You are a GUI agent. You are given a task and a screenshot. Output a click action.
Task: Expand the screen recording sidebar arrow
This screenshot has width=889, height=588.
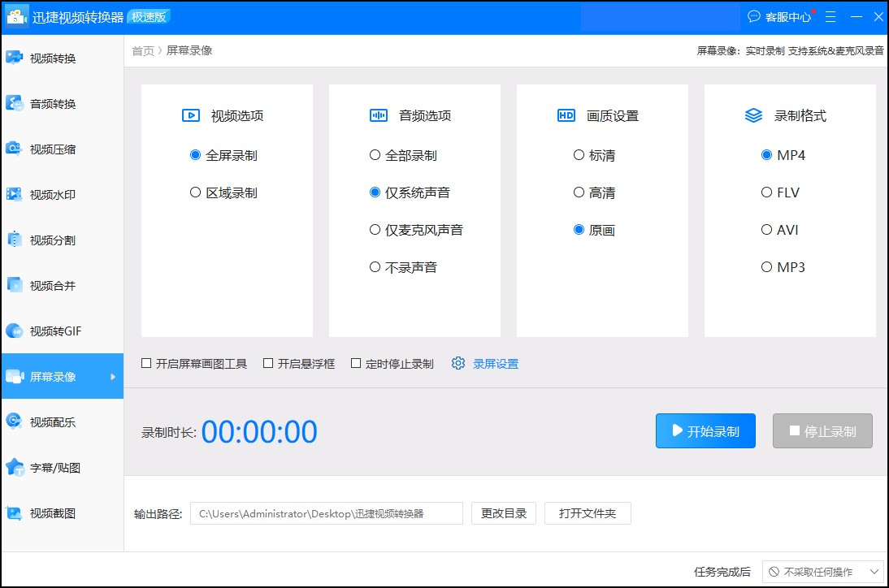click(x=113, y=376)
